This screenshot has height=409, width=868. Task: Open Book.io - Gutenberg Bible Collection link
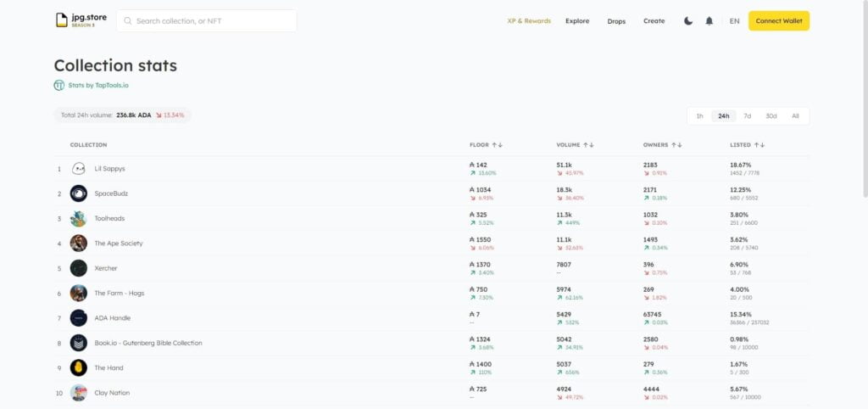(x=148, y=343)
